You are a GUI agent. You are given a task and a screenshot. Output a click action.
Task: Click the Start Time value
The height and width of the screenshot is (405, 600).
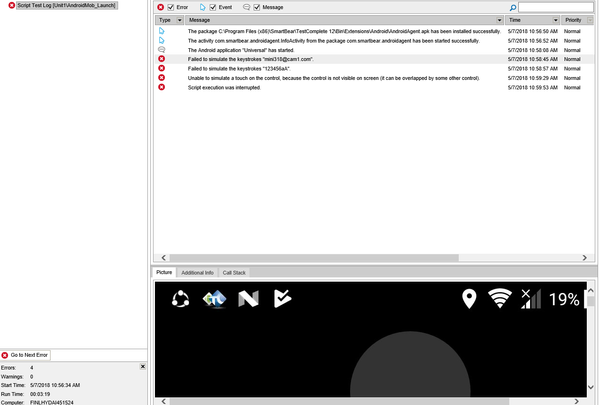pos(55,385)
